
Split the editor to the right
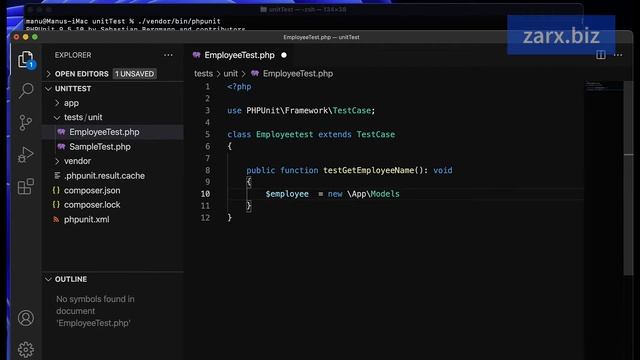[x=600, y=55]
